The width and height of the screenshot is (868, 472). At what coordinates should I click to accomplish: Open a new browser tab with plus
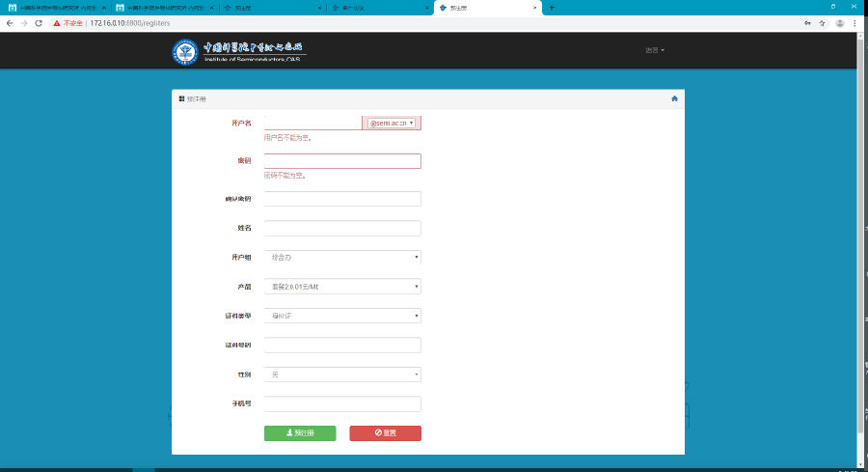(552, 7)
